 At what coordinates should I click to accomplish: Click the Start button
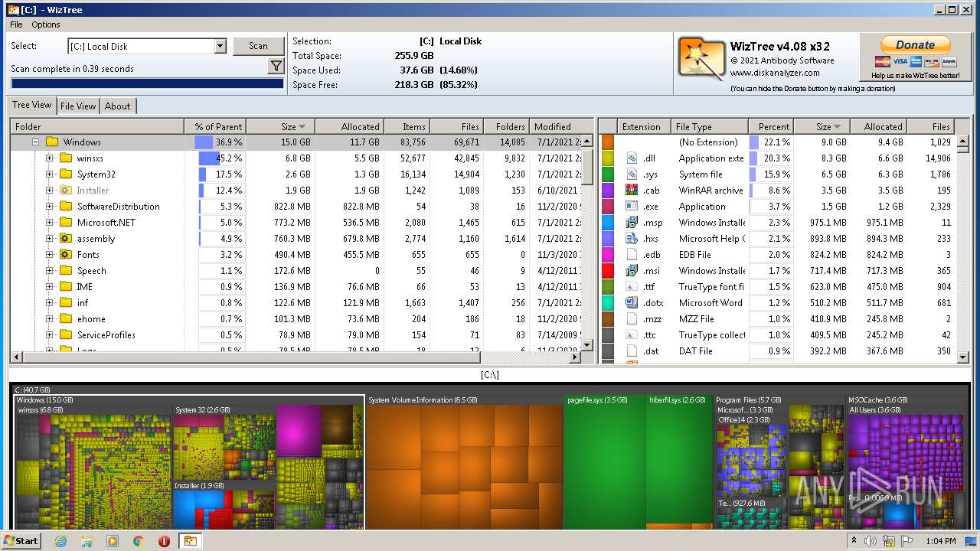click(22, 541)
